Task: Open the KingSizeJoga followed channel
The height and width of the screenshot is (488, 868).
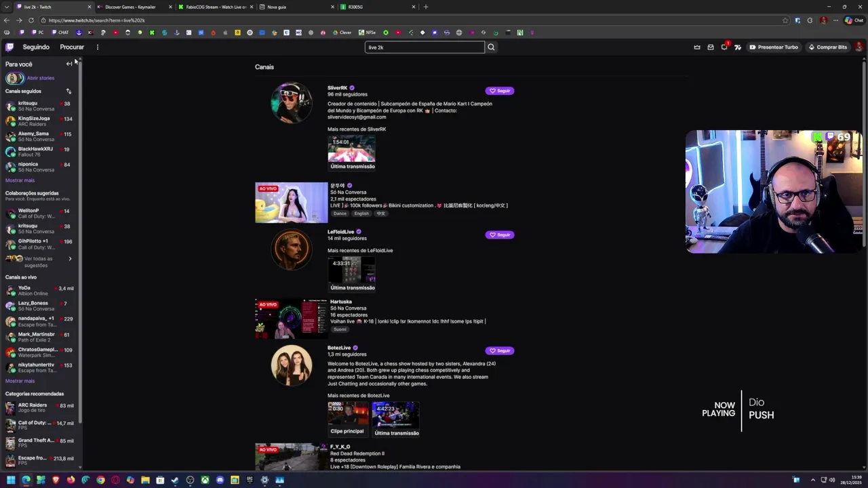Action: click(x=41, y=121)
